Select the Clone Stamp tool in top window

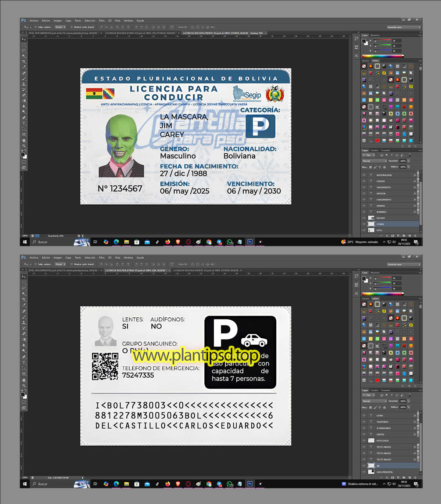pos(24,84)
